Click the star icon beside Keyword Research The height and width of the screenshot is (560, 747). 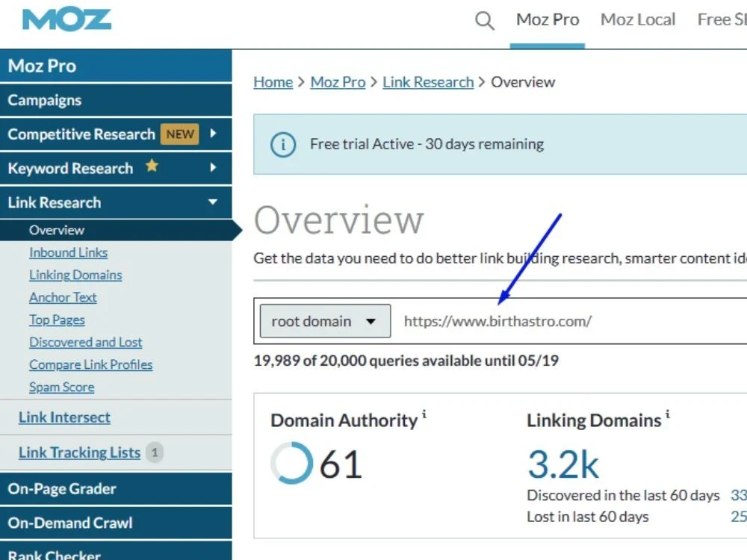[152, 166]
